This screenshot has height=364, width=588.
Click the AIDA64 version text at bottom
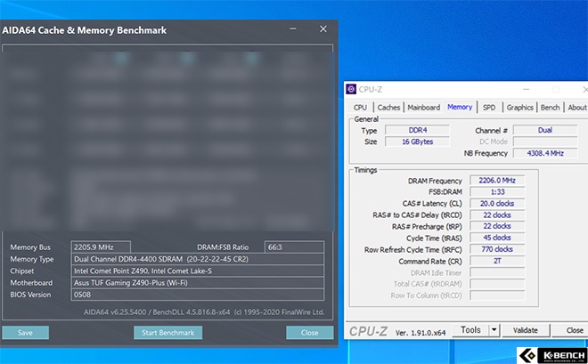coord(204,312)
